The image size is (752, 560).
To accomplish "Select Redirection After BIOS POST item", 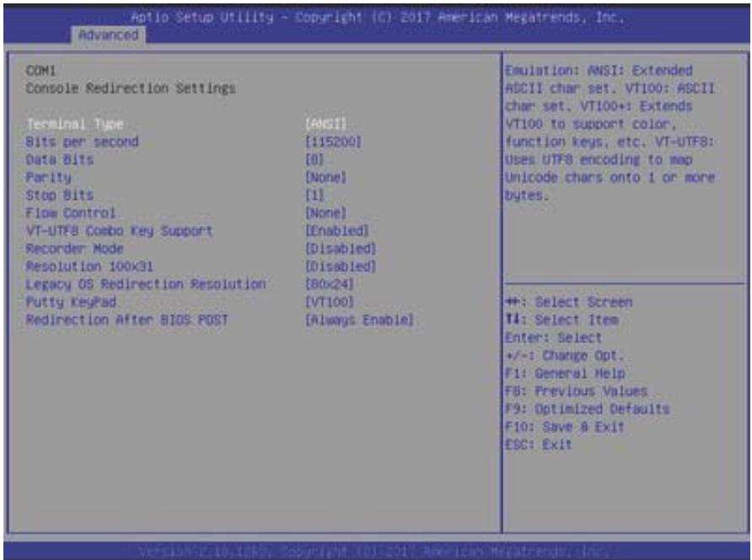I will pyautogui.click(x=127, y=320).
